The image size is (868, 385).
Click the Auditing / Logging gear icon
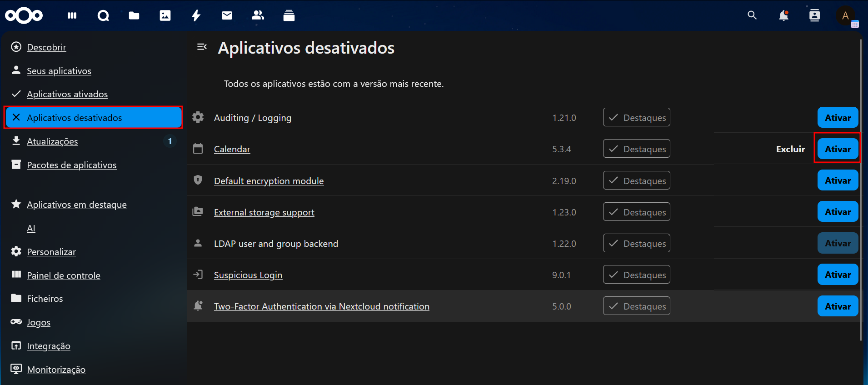tap(198, 117)
